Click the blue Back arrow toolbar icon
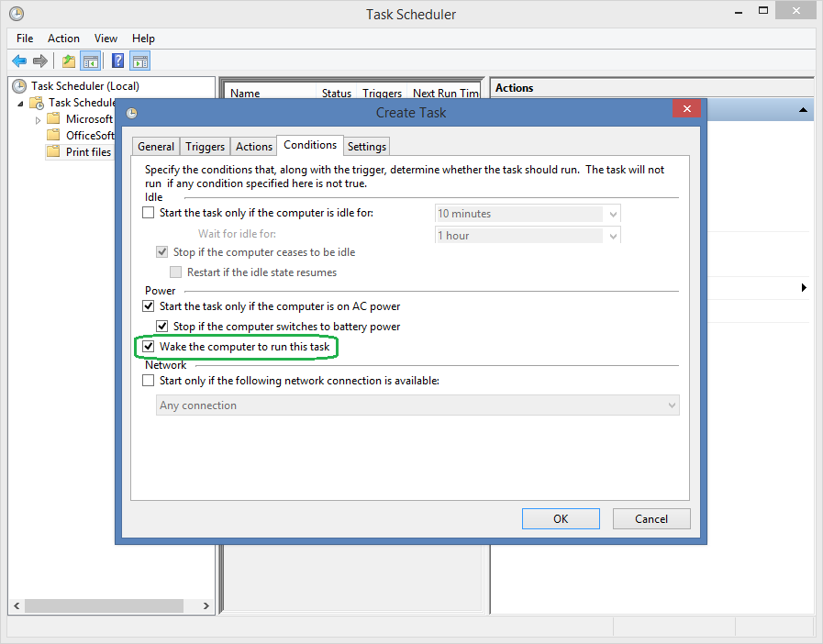Viewport: 823px width, 644px height. tap(19, 61)
